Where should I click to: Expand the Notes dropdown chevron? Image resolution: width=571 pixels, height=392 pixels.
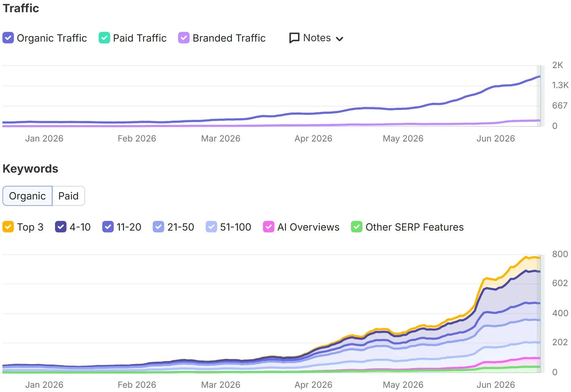[x=340, y=39]
